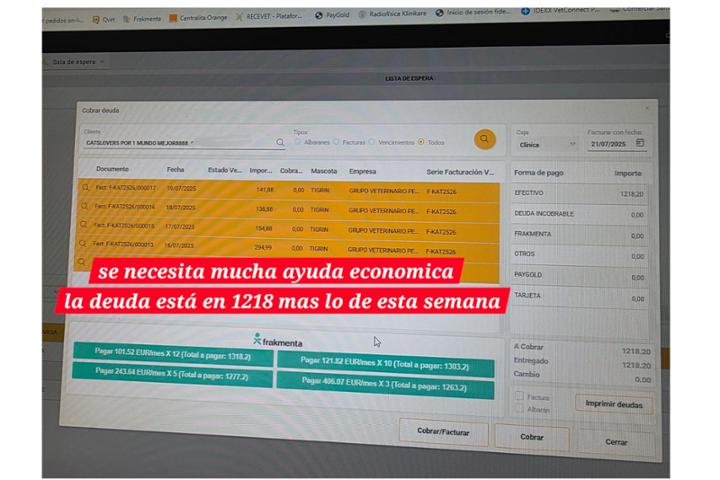Select the Vencimientos type radio button
Image resolution: width=720 pixels, height=480 pixels.
(x=371, y=142)
